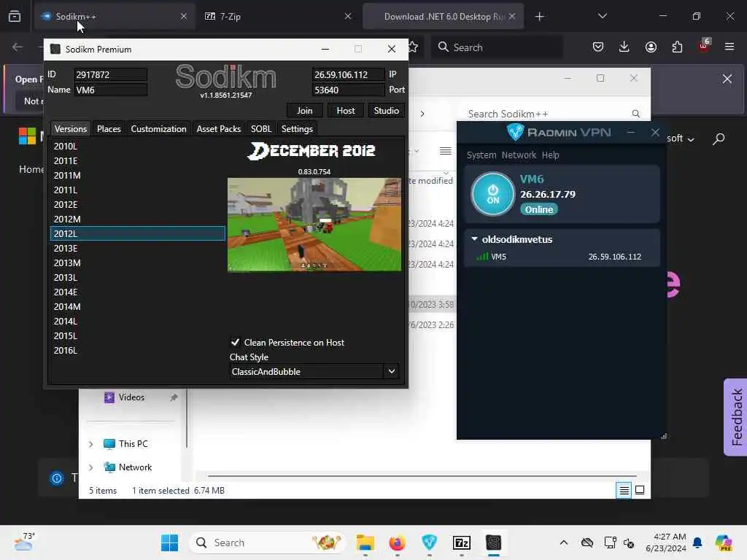The height and width of the screenshot is (560, 747).
Task: Select version 2013L in the list
Action: (x=137, y=278)
